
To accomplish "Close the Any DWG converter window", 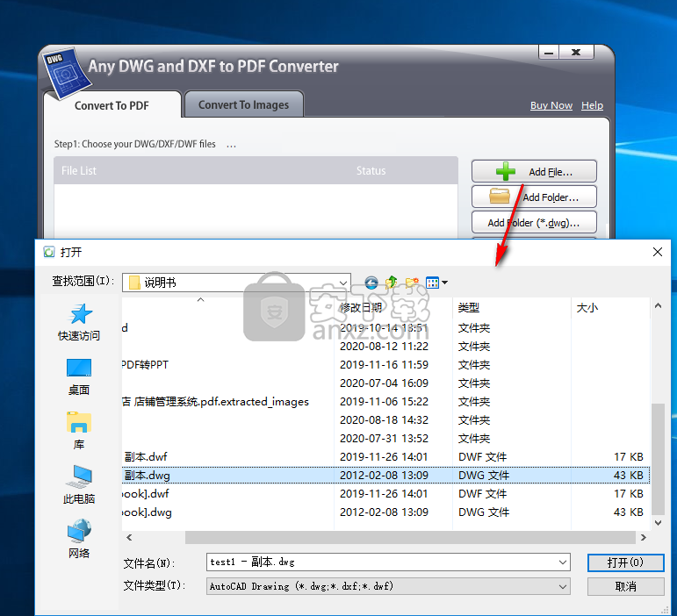I will coord(576,53).
